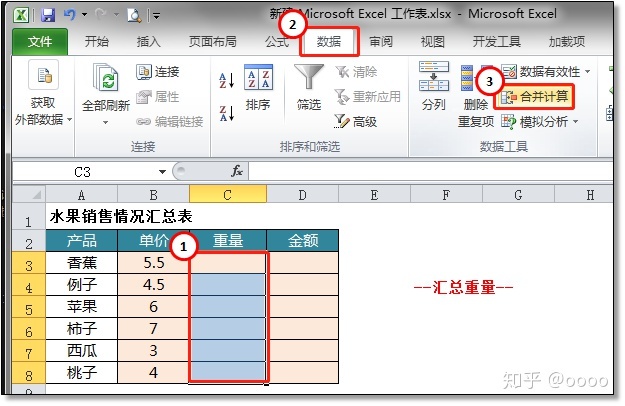This screenshot has width=625, height=406.
Task: Open the 文件 (File) tab
Action: pos(40,41)
